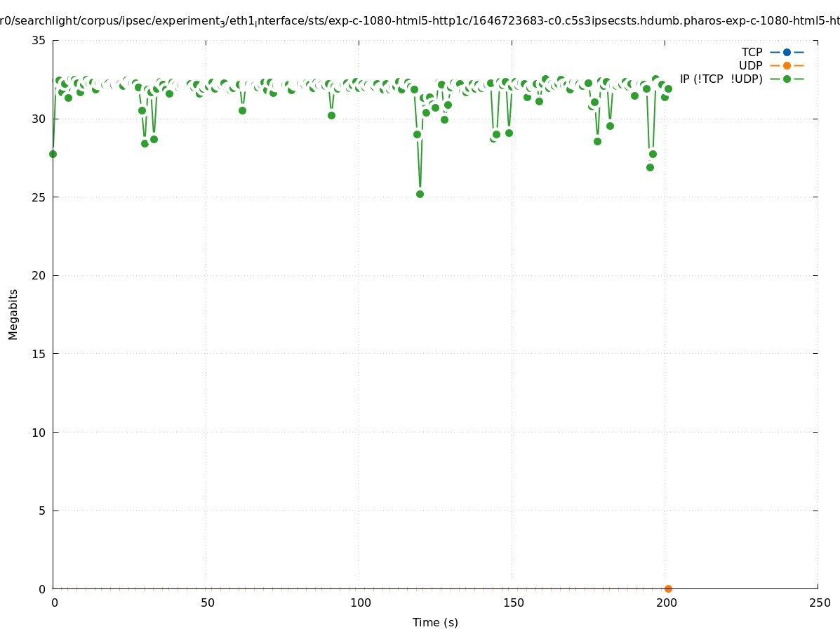Select the green dip point near 61 seconds
The height and width of the screenshot is (632, 840).
(242, 110)
